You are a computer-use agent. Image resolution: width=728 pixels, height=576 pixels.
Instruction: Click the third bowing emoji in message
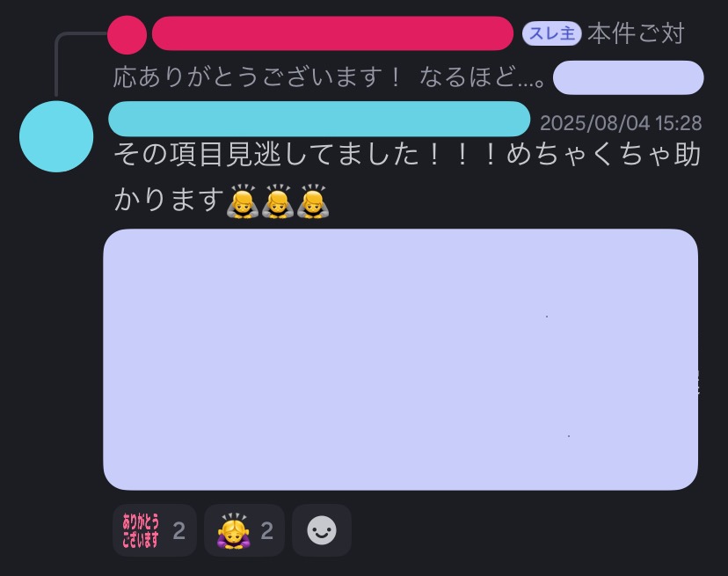(x=313, y=201)
